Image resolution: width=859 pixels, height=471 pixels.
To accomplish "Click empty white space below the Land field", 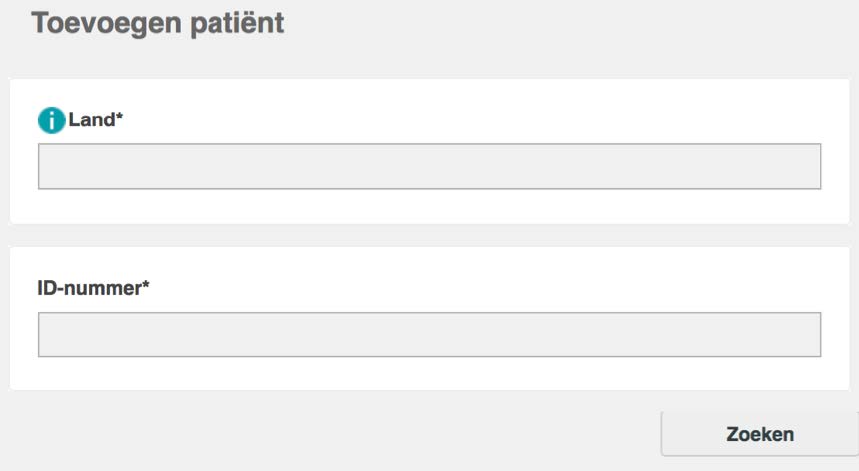I will 430,207.
